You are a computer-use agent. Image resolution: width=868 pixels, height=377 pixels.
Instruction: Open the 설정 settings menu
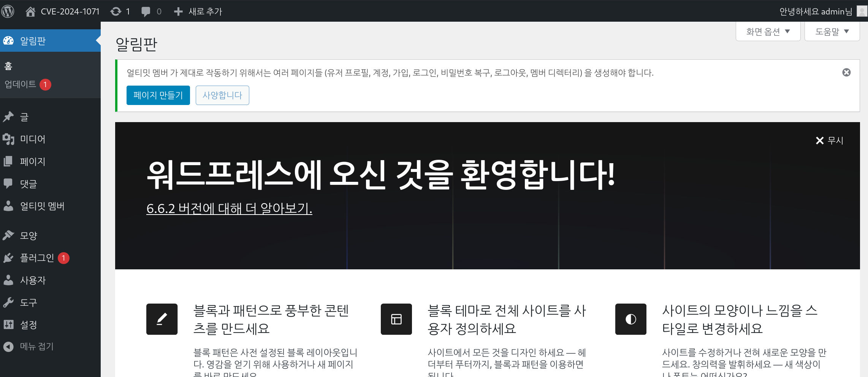pos(50,325)
